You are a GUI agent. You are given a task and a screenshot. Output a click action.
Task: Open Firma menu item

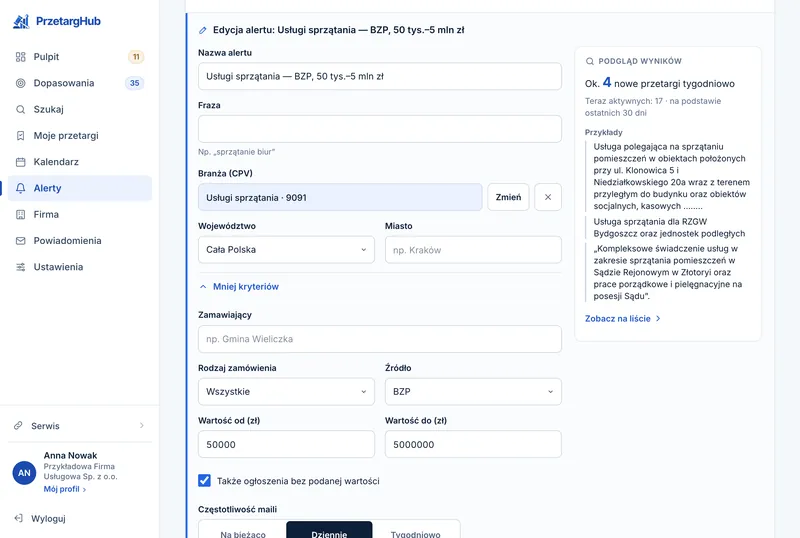point(80,214)
